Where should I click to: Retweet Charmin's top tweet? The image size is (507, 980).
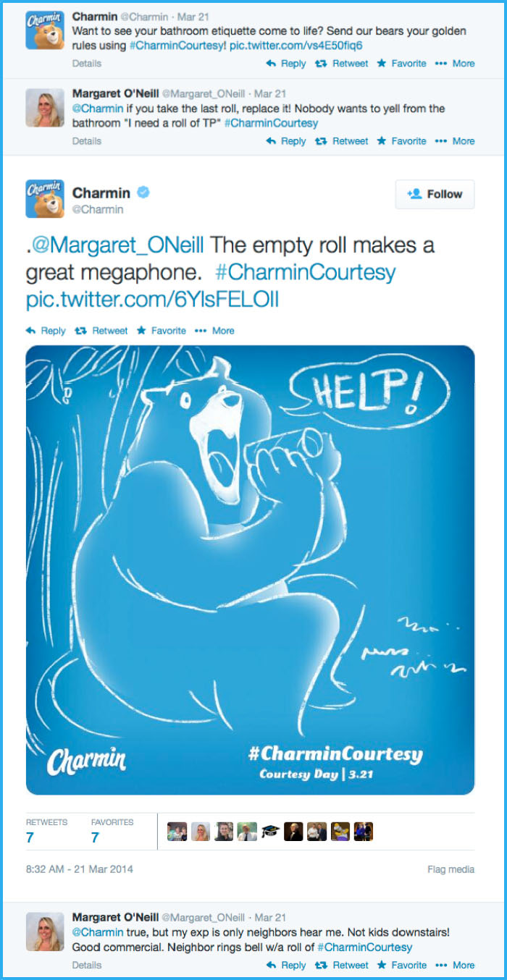342,64
